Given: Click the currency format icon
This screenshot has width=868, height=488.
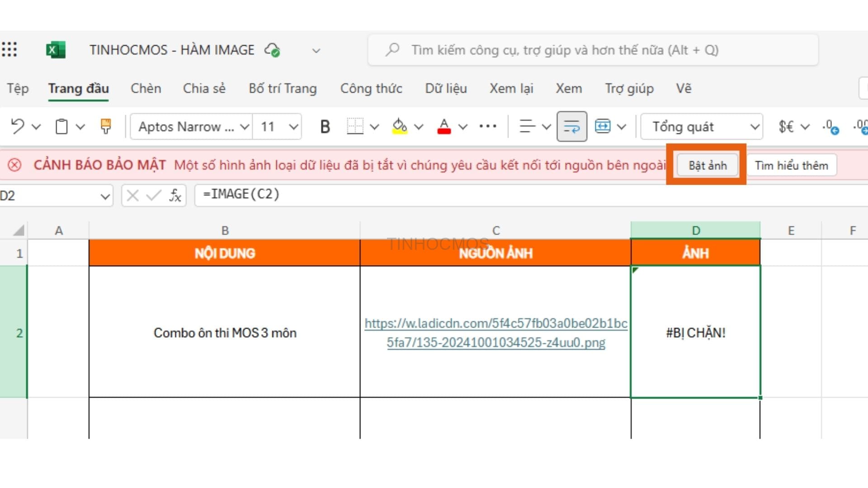Looking at the screenshot, I should pos(786,127).
